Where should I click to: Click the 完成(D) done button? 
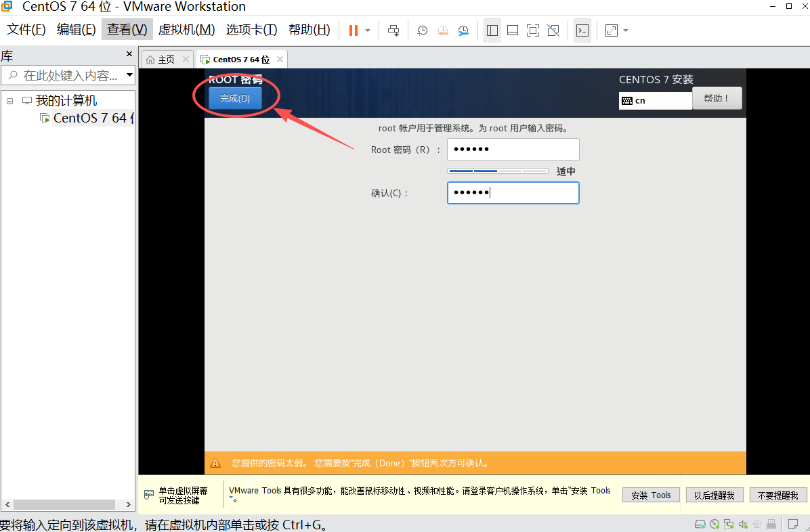235,98
